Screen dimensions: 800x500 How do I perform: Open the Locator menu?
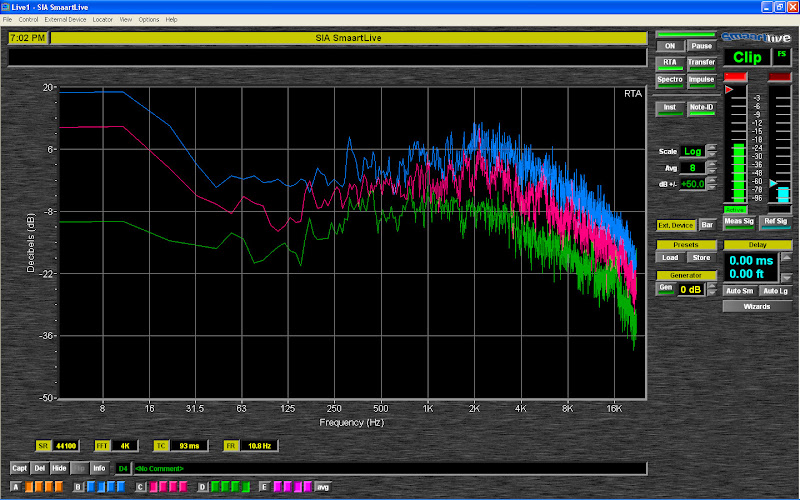coord(103,19)
